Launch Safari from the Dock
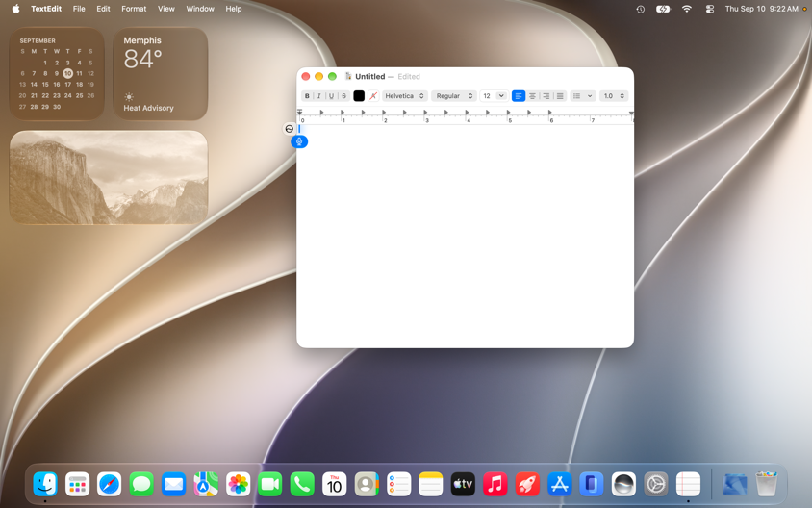812x508 pixels. coord(110,484)
